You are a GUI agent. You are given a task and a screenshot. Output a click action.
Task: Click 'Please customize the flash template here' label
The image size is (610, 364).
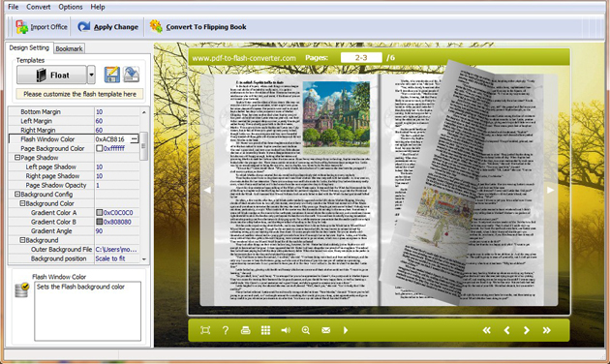(79, 94)
